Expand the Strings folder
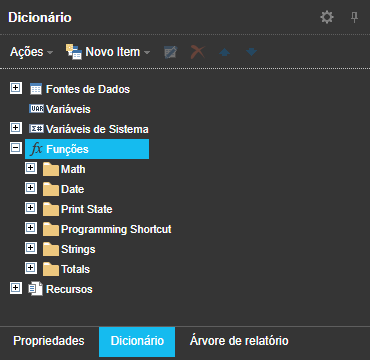Screen dimensions: 370x360 point(31,248)
